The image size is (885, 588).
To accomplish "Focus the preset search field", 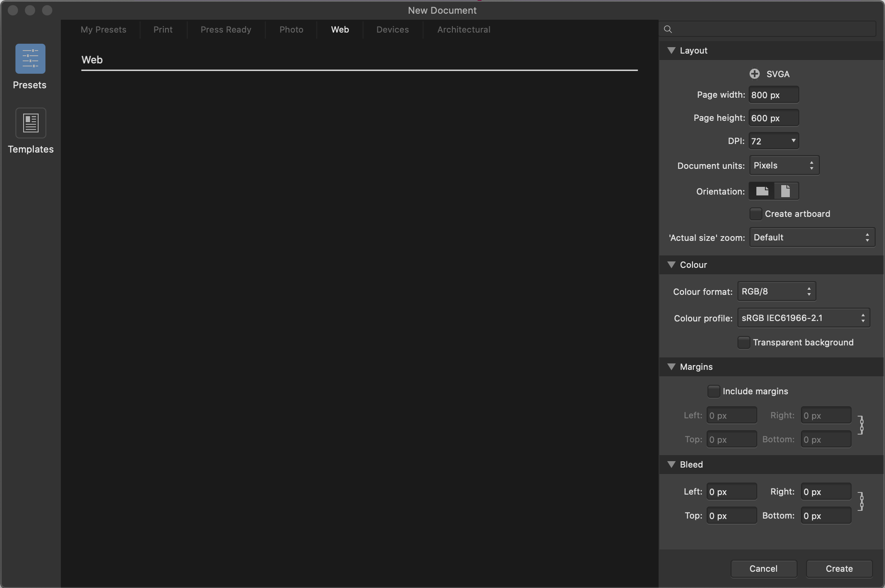I will (768, 29).
